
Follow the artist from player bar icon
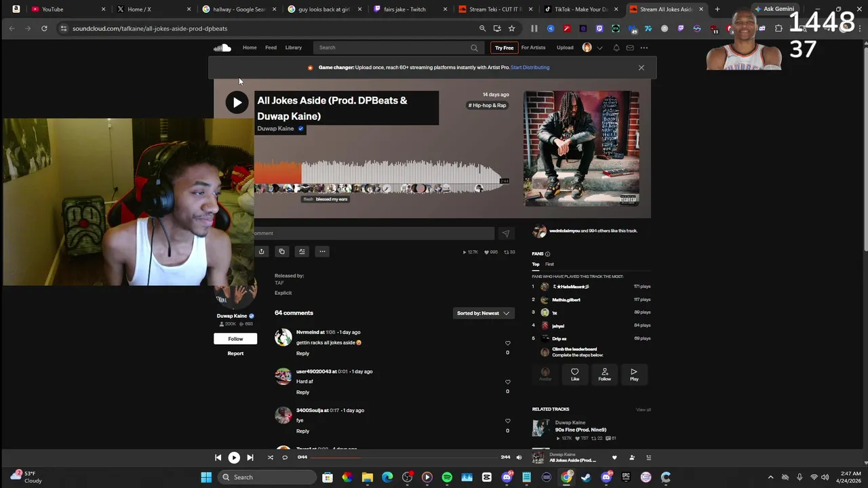click(x=631, y=457)
